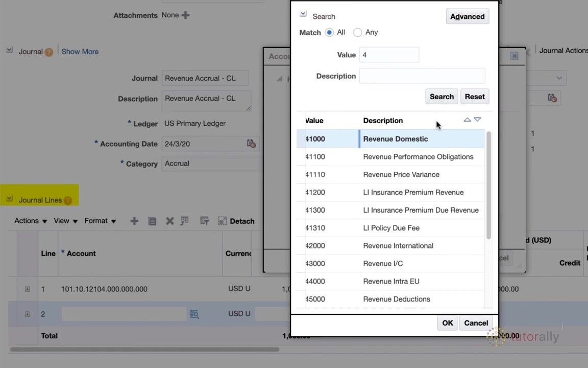This screenshot has width=588, height=368.
Task: Click the search results vertical scrollbar
Action: (488, 185)
